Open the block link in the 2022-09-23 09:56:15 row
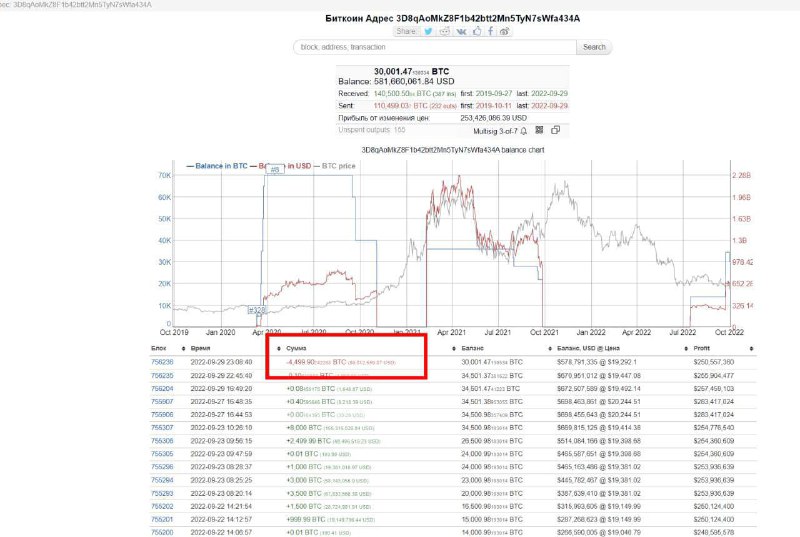 coord(162,441)
